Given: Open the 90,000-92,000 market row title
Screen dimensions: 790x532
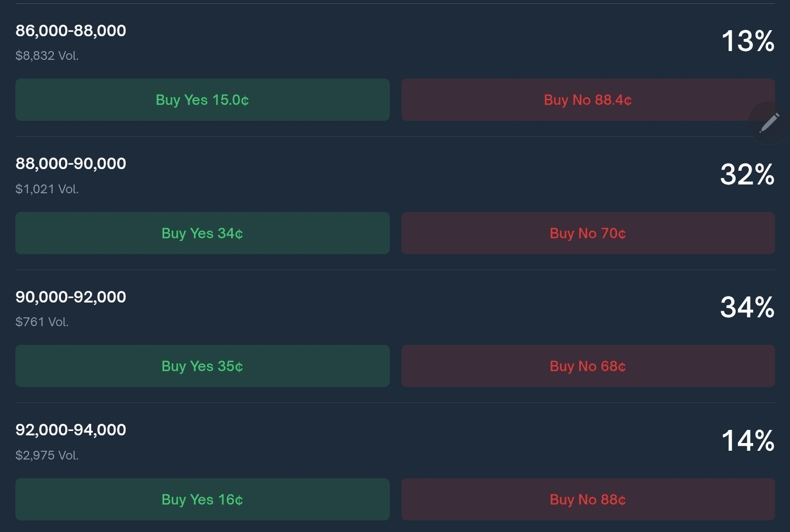Looking at the screenshot, I should coord(71,297).
